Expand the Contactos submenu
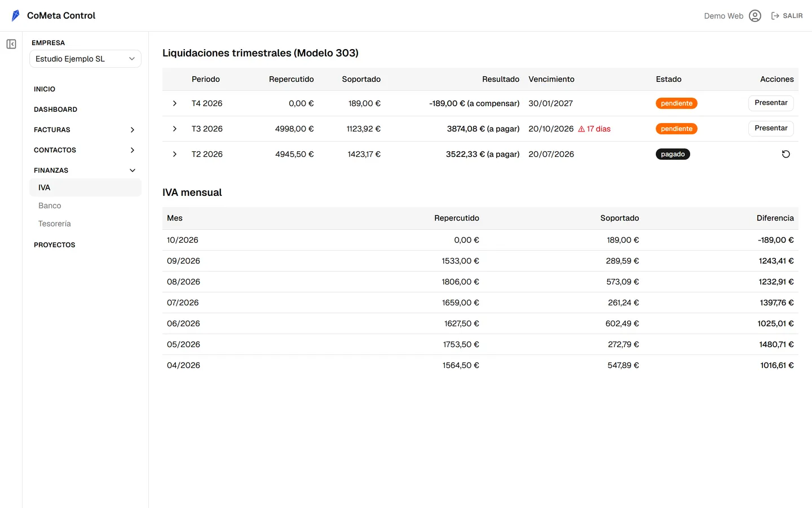The width and height of the screenshot is (812, 508). tap(133, 150)
